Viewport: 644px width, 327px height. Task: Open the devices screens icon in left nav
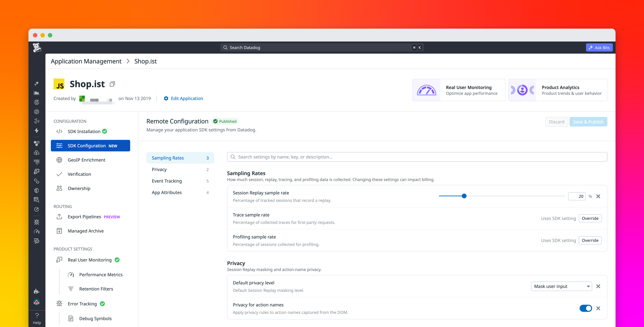(x=36, y=171)
